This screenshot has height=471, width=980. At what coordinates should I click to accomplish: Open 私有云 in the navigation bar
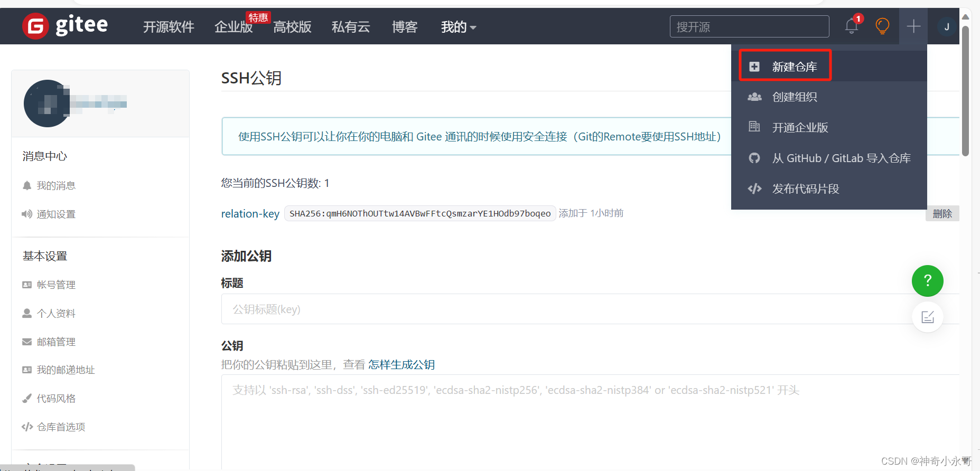(351, 27)
